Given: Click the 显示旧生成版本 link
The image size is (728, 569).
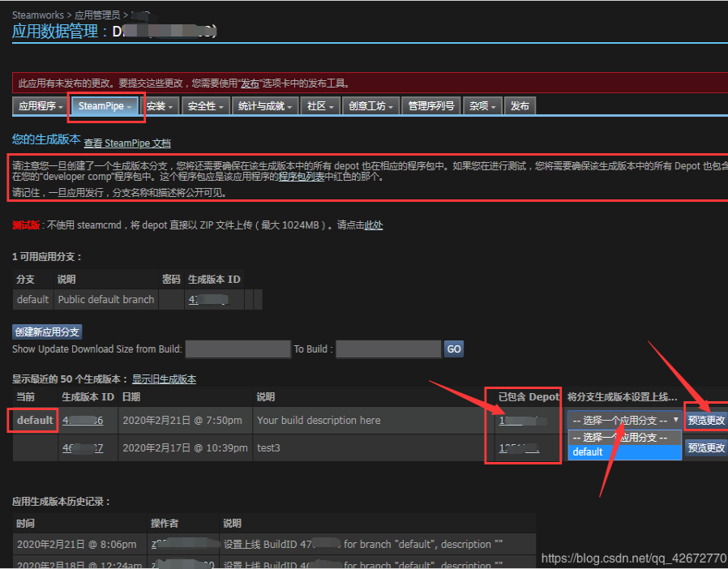Looking at the screenshot, I should click(164, 379).
